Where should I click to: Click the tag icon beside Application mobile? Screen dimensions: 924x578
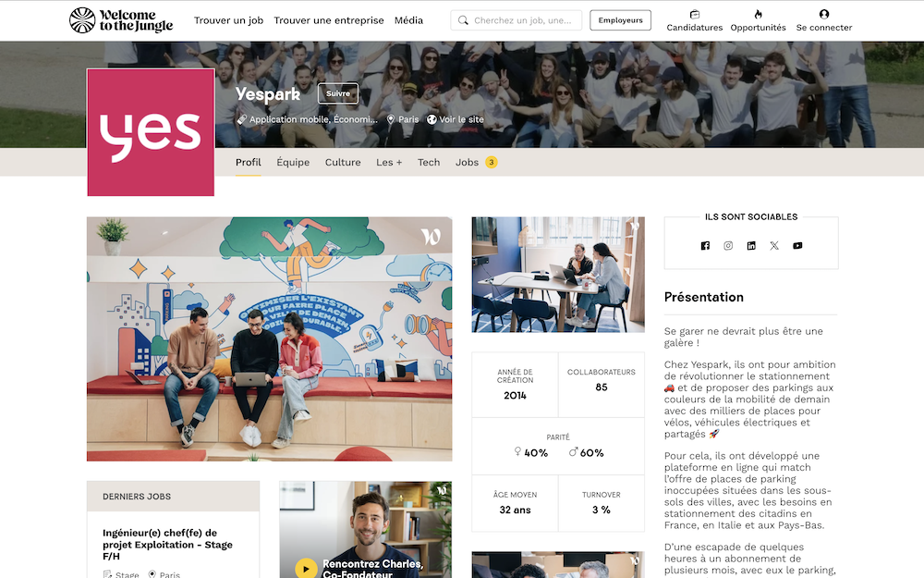pyautogui.click(x=241, y=119)
